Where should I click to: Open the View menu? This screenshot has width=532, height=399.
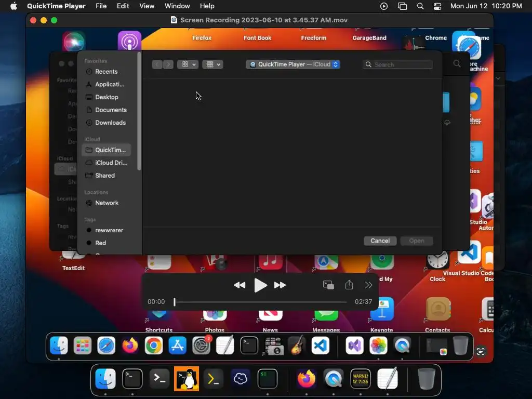[147, 6]
